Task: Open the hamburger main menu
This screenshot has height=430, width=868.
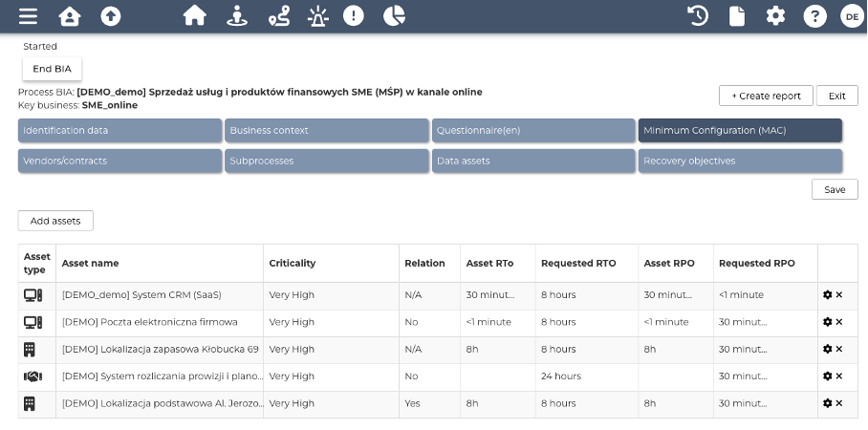Action: pos(29,16)
